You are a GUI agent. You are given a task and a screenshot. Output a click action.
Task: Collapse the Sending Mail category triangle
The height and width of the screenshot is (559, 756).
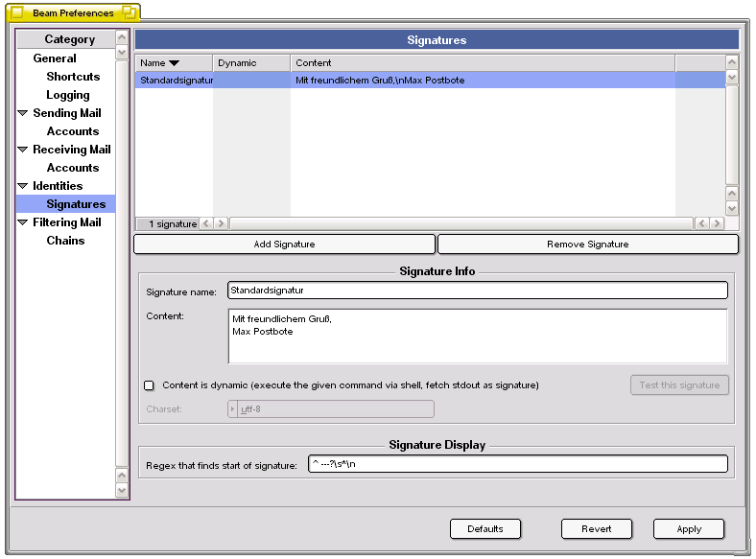[x=23, y=113]
